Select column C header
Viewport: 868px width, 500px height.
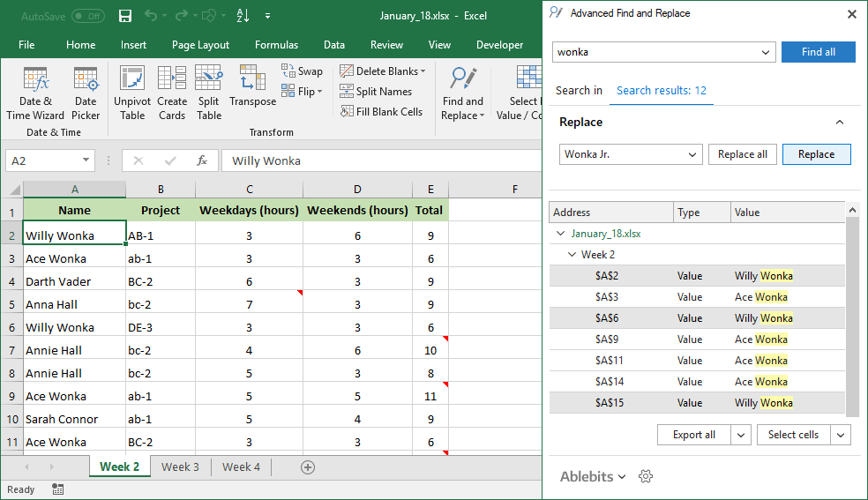tap(249, 190)
